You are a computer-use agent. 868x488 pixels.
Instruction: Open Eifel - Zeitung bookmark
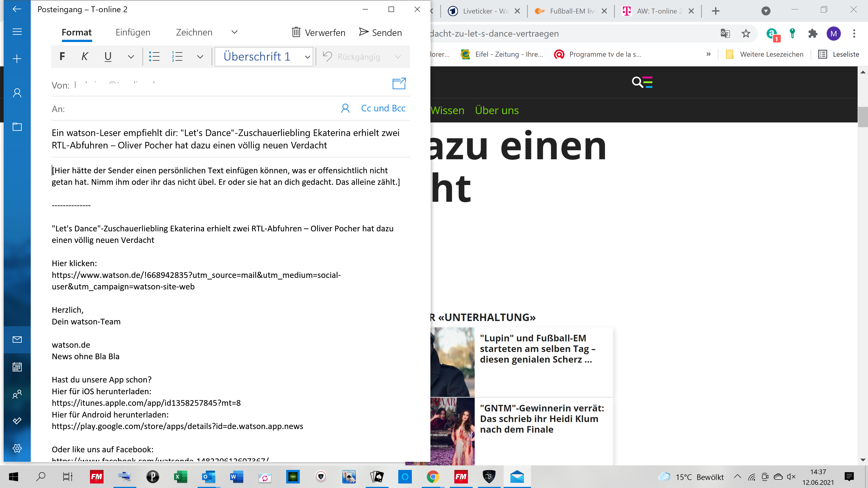tap(502, 54)
